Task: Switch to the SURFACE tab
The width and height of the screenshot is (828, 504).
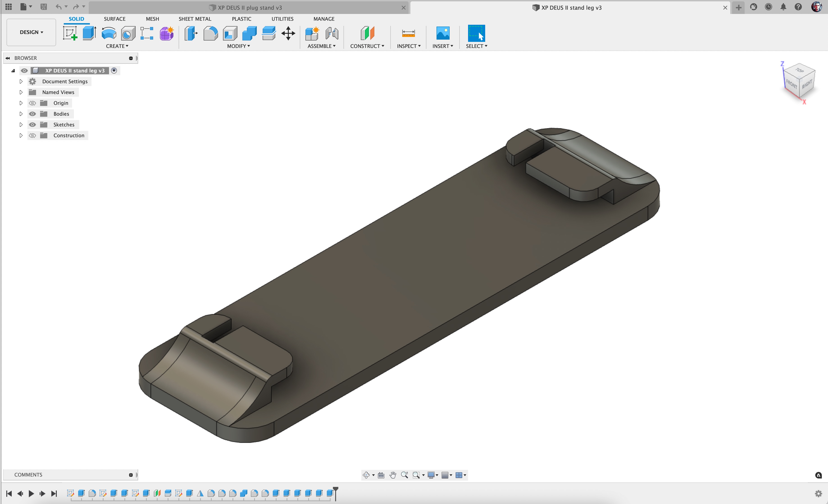Action: [x=114, y=19]
